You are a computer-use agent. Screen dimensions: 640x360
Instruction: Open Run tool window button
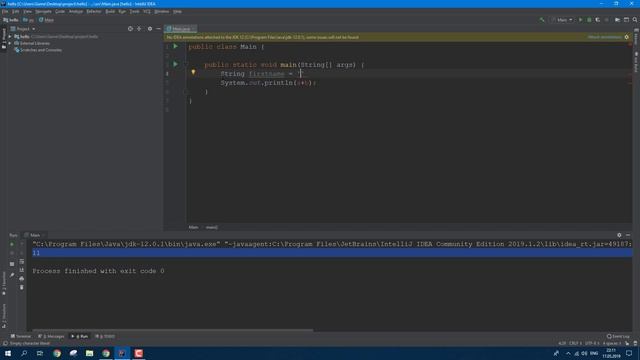[80, 336]
